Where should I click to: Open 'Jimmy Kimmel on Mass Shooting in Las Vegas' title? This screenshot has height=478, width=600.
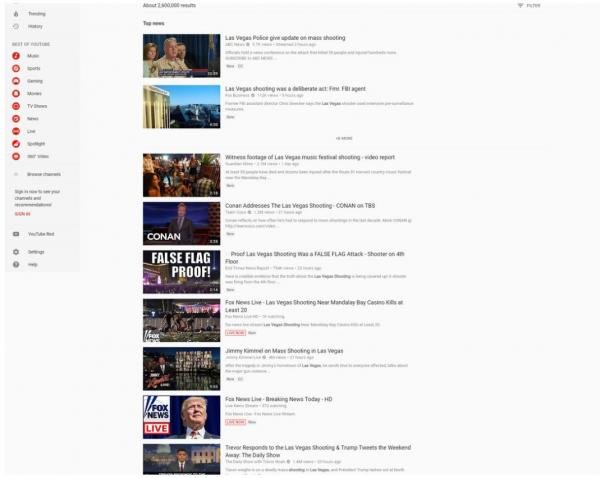[284, 351]
